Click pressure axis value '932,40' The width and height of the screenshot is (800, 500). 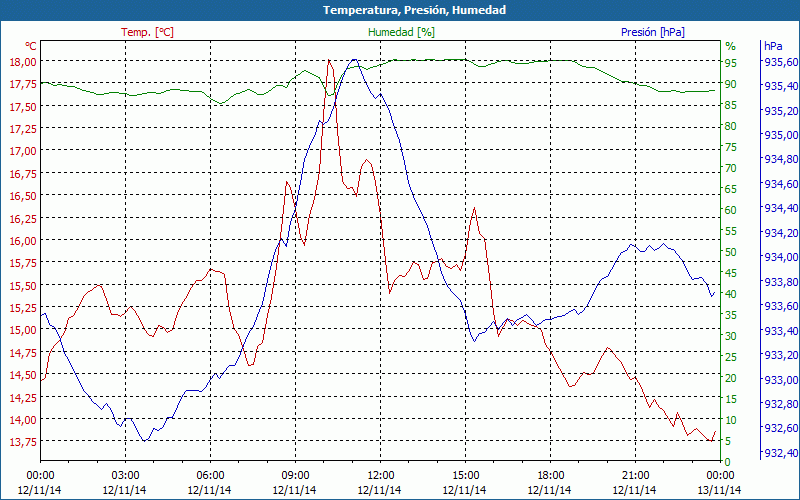781,453
